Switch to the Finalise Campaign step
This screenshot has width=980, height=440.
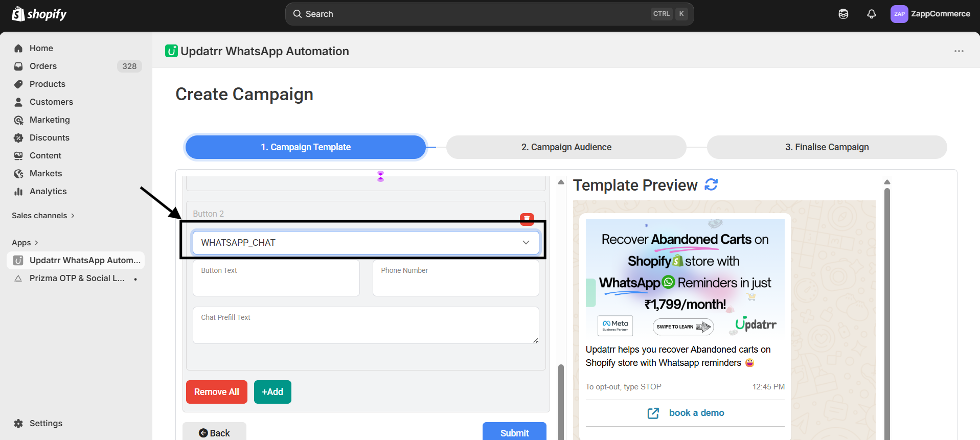point(827,147)
